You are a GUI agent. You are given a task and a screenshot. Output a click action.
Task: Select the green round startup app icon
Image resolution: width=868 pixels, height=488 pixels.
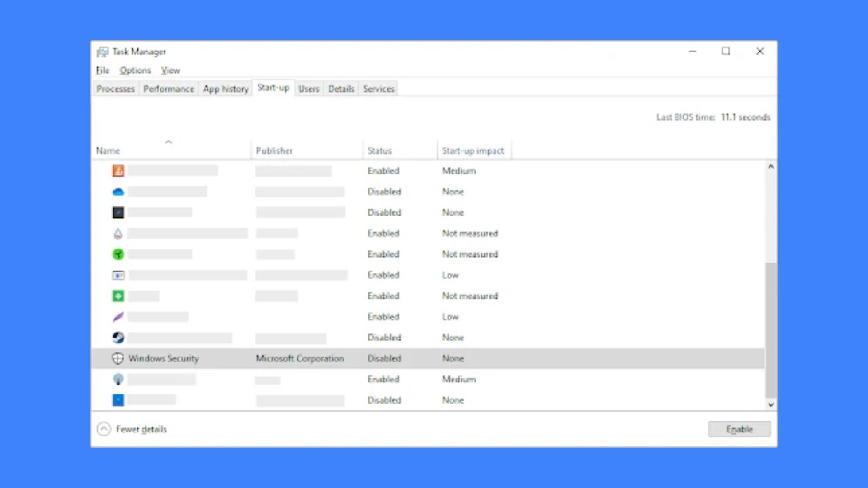click(x=118, y=254)
